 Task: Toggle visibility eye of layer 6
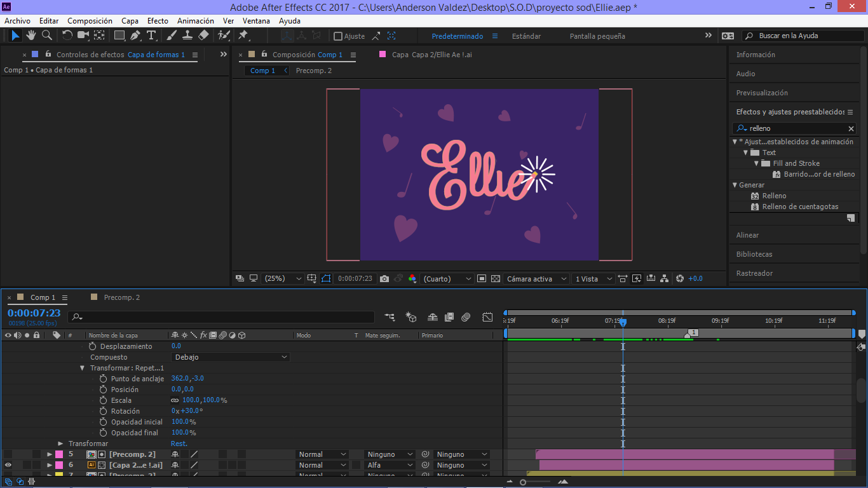coord(8,465)
